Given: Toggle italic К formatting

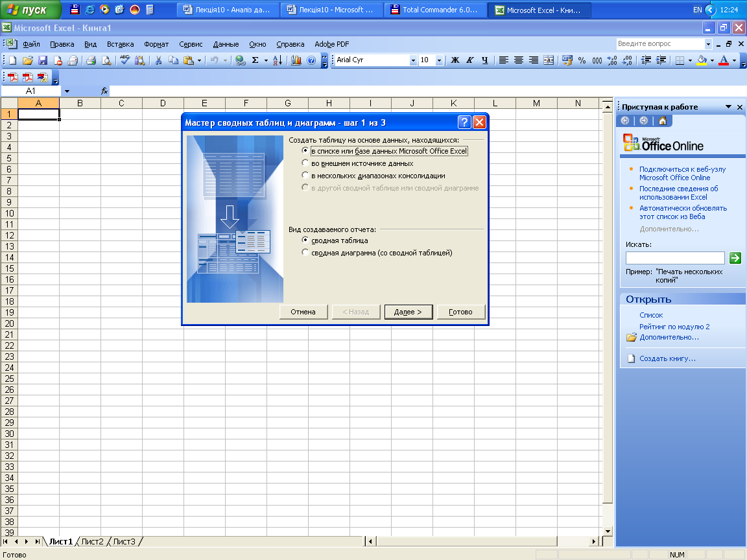Looking at the screenshot, I should click(469, 60).
